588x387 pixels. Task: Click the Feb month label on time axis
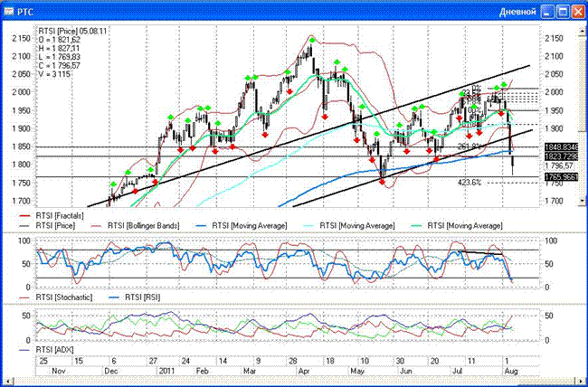coord(202,371)
